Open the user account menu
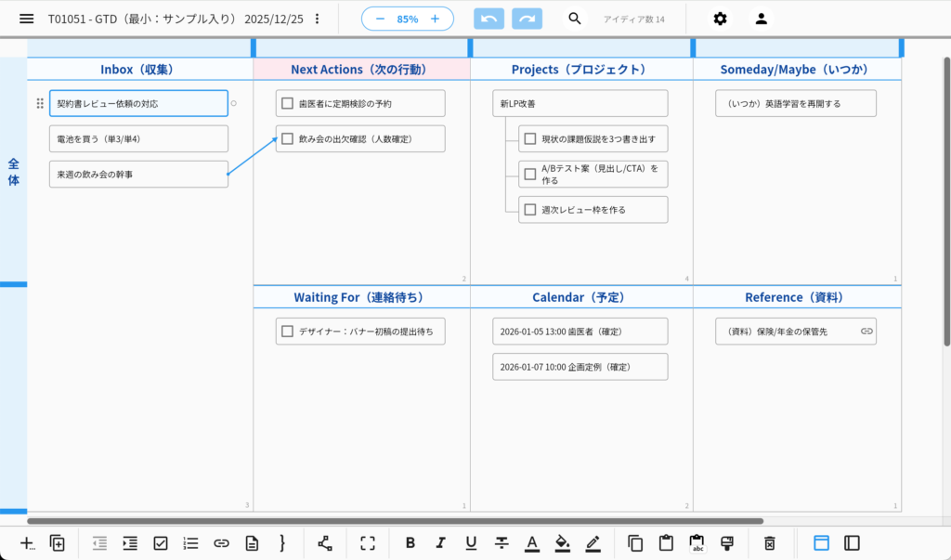951x560 pixels. [x=761, y=19]
